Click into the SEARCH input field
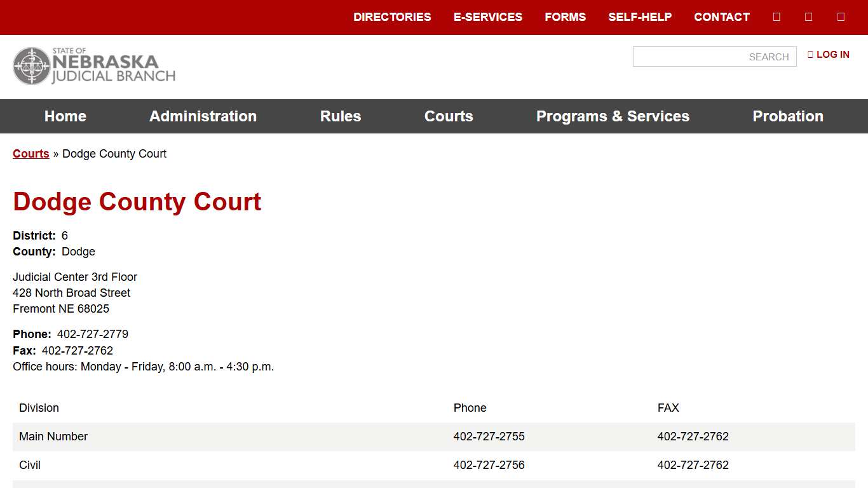 click(714, 57)
